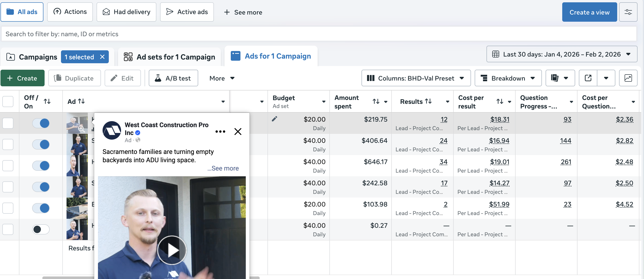Open the date range Last 30 days dropdown
Viewport: 644px width, 279px height.
click(x=562, y=54)
